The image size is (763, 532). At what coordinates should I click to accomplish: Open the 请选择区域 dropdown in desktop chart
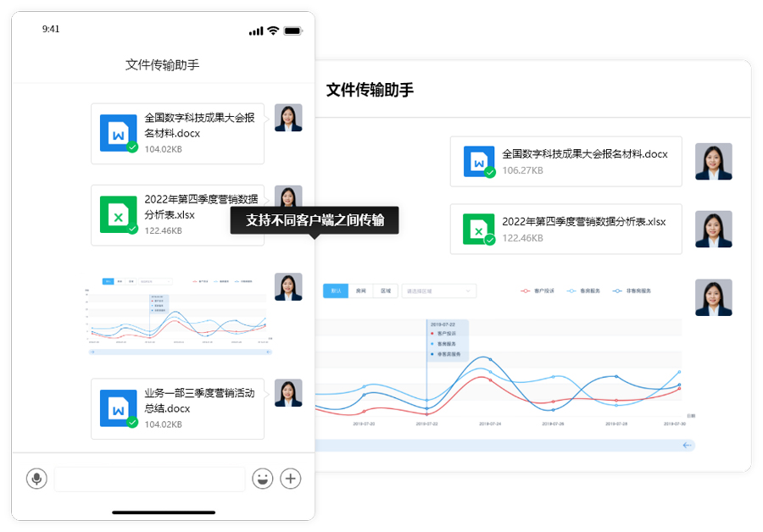point(439,291)
